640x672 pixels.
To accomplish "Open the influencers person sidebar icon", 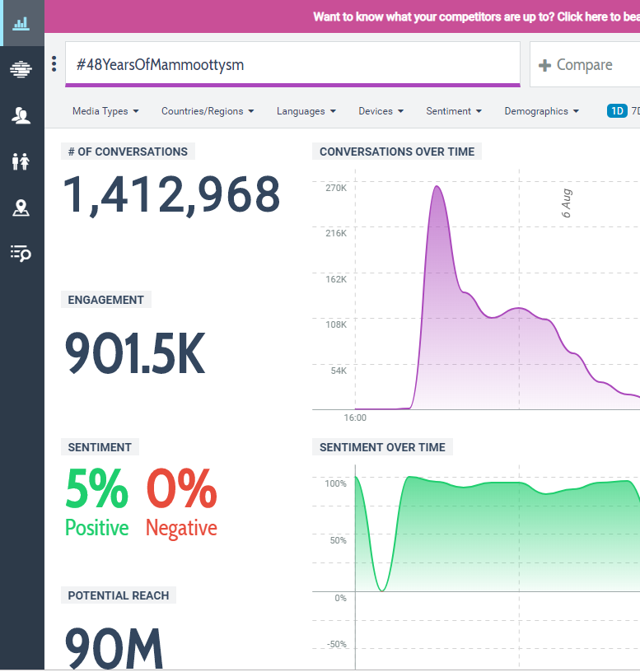I will 21,115.
